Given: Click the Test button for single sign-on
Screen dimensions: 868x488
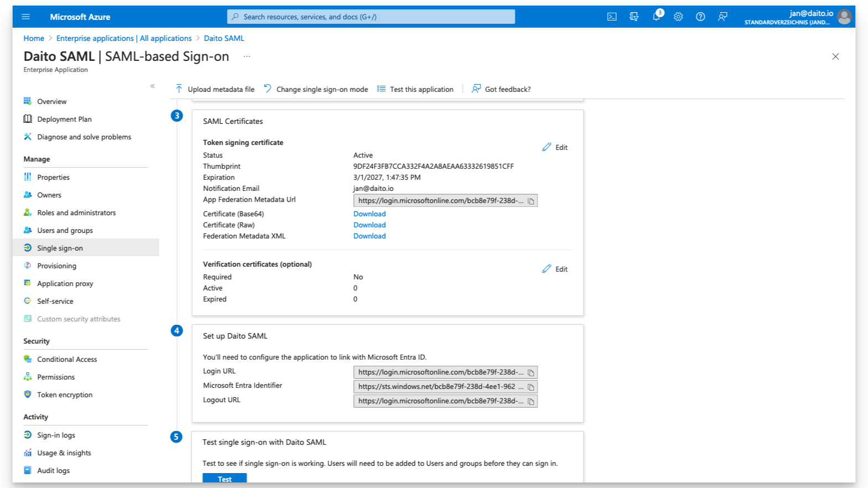Looking at the screenshot, I should pos(225,479).
